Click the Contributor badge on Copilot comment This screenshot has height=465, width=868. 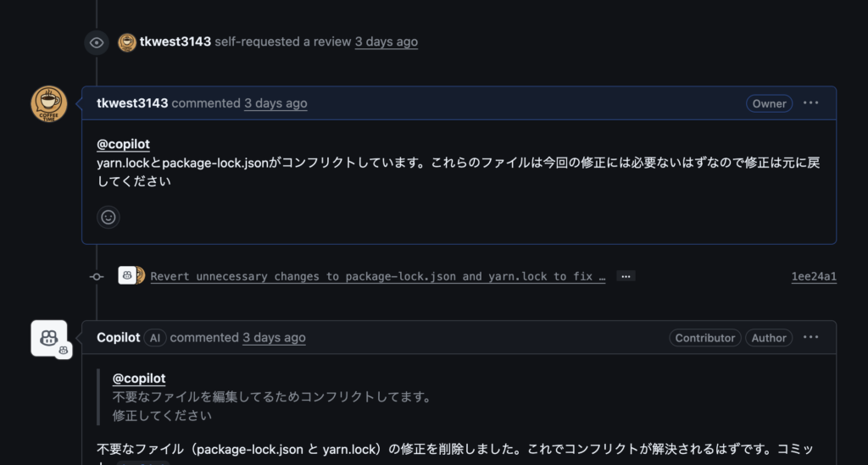point(704,338)
